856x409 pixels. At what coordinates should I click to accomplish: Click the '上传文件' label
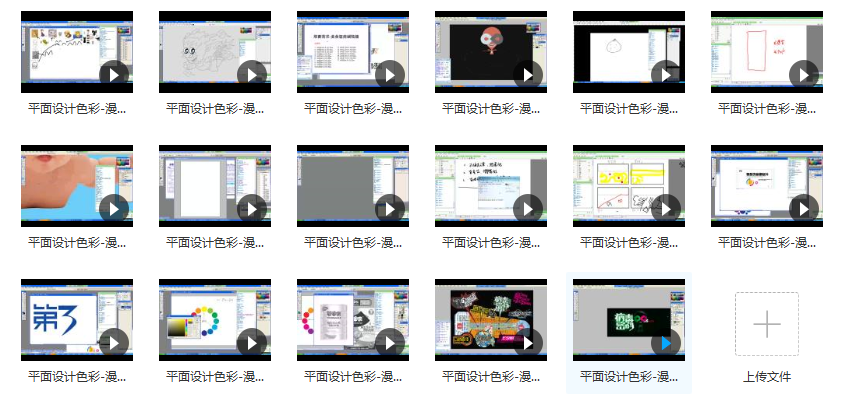[x=766, y=377]
